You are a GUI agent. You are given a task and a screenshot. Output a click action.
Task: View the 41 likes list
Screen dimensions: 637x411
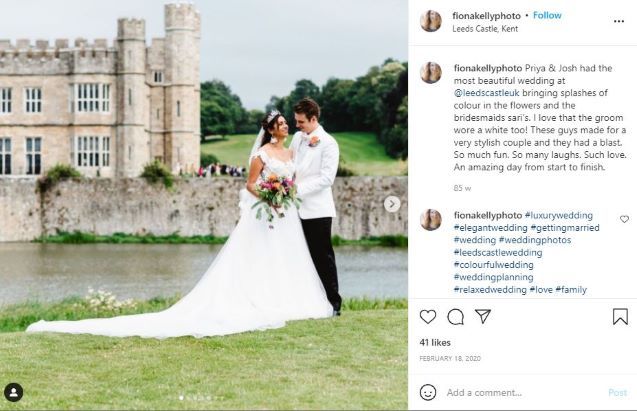435,343
